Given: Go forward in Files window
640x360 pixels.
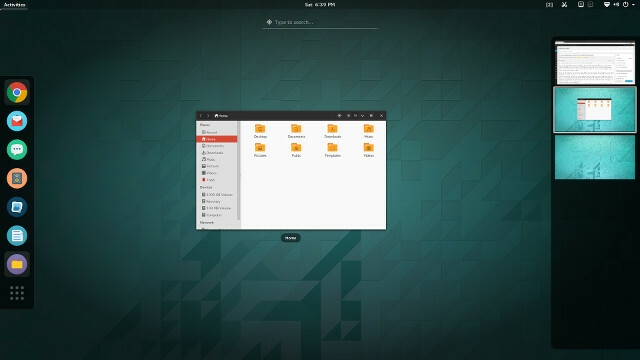Looking at the screenshot, I should (208, 116).
